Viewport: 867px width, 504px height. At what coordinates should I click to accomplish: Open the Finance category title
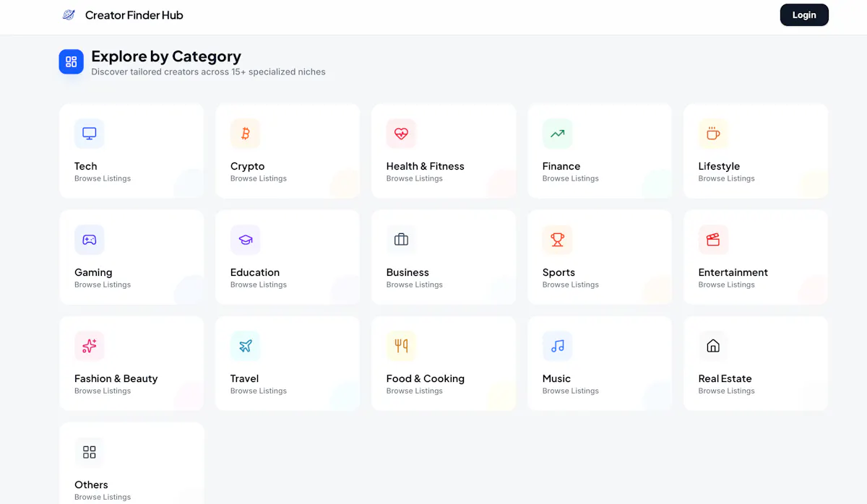click(561, 166)
